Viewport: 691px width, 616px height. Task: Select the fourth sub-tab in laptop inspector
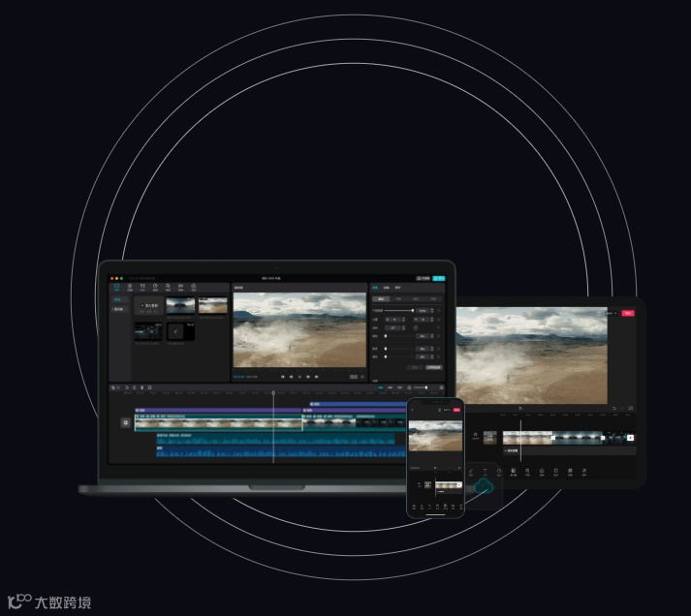tap(433, 299)
